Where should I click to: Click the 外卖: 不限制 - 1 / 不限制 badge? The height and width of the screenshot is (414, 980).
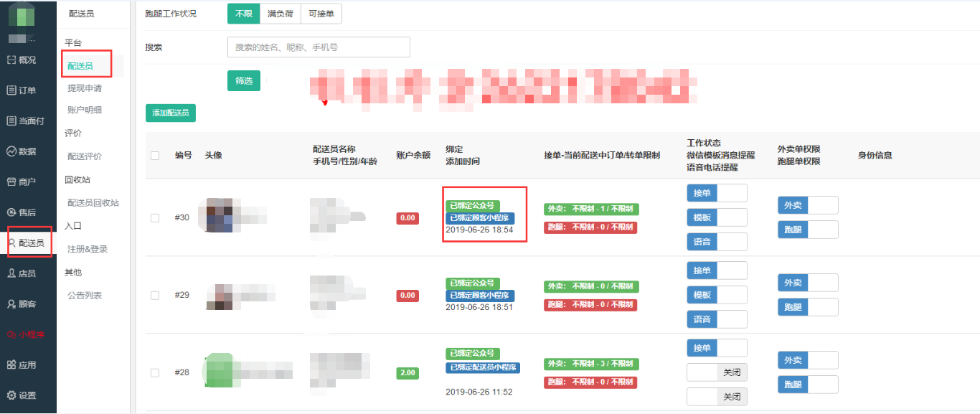click(x=591, y=209)
